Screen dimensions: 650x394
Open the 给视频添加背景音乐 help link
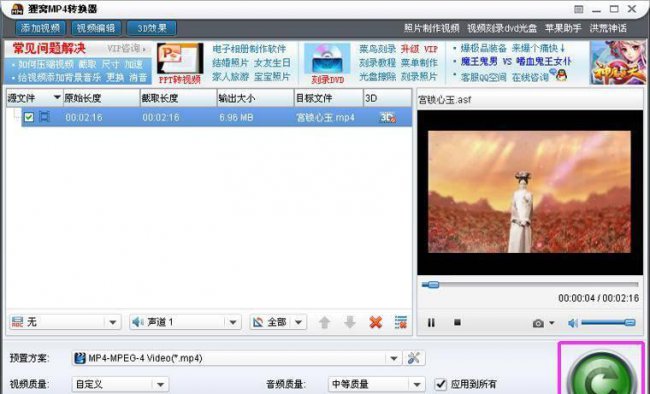(59, 78)
